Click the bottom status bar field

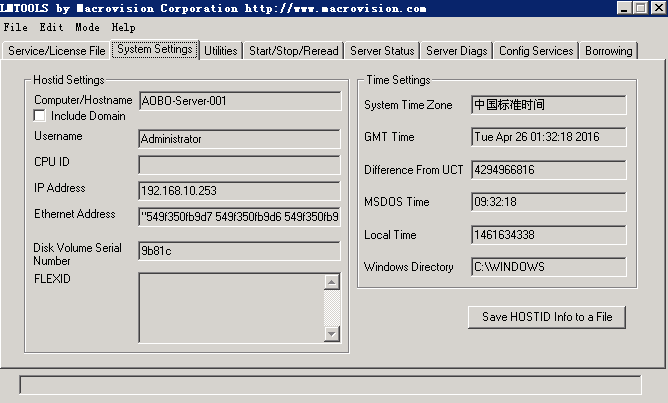pos(331,385)
